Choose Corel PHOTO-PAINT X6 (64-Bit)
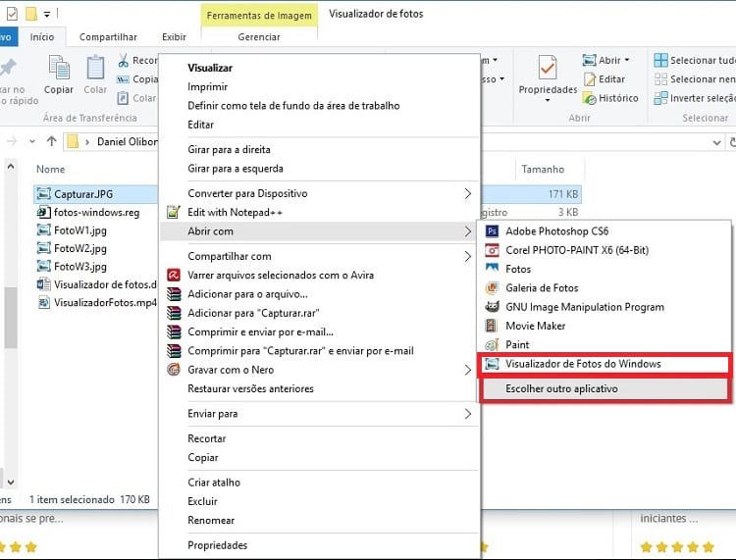 604,250
